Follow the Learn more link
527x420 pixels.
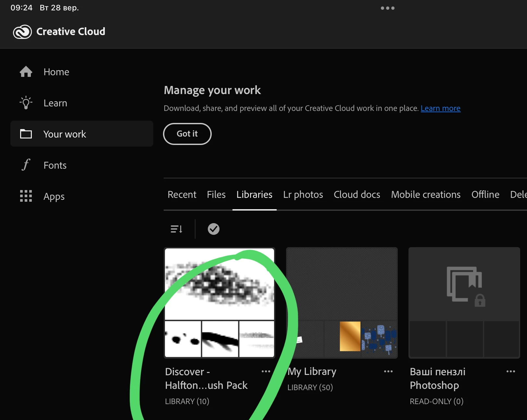(441, 108)
